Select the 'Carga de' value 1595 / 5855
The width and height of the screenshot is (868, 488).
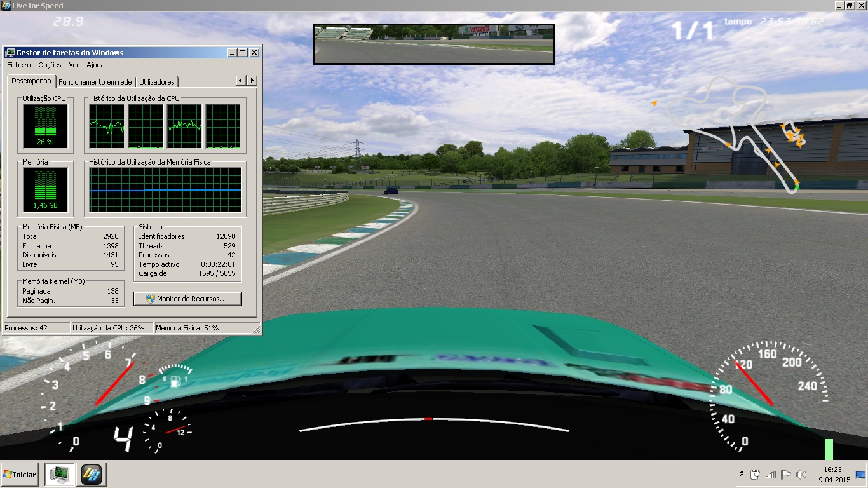click(x=217, y=273)
